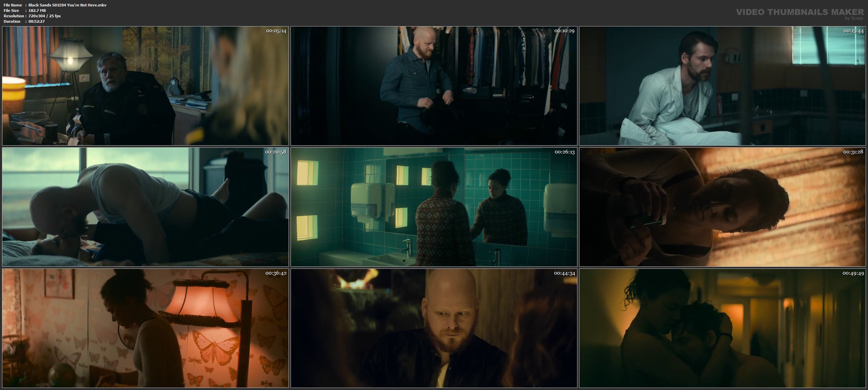Click the butterfly wallpaper thumbnail at 00:36:42
Screen dimensions: 868x390
click(x=145, y=328)
